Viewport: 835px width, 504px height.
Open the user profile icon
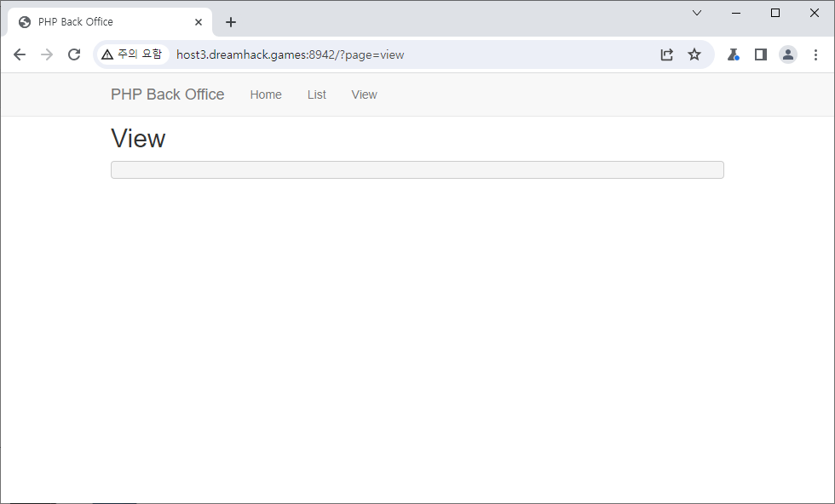coord(788,54)
